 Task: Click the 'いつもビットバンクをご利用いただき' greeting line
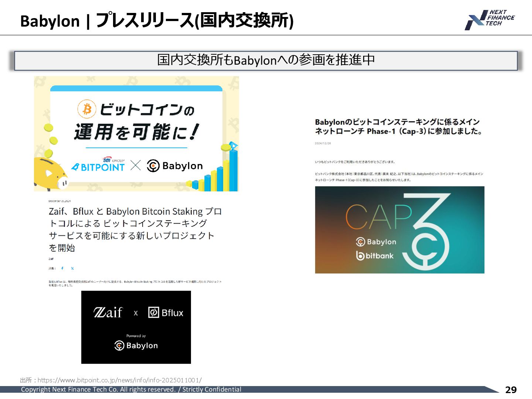pos(355,162)
